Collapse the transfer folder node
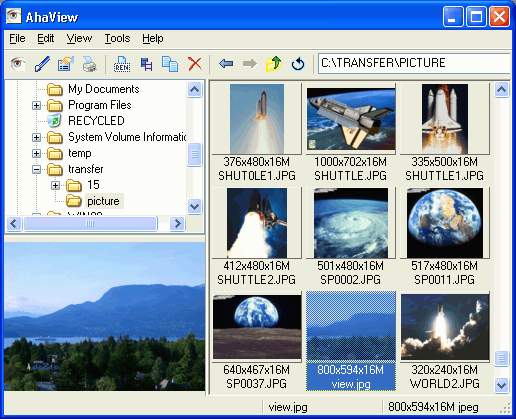This screenshot has height=419, width=516. [37, 169]
